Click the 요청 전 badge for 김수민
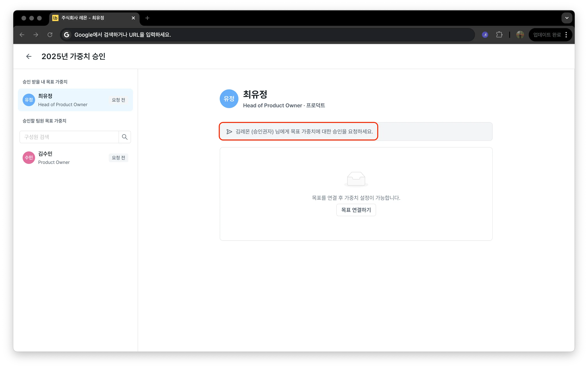Image resolution: width=588 pixels, height=368 pixels. [118, 158]
